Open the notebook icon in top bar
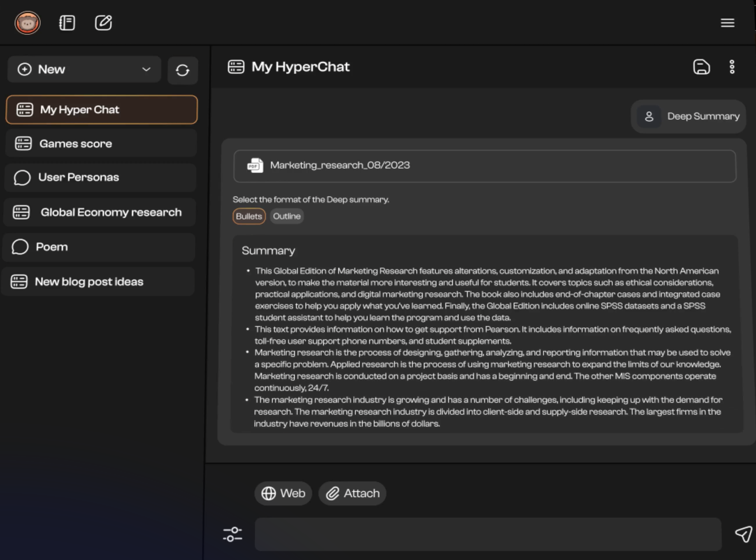 67,23
